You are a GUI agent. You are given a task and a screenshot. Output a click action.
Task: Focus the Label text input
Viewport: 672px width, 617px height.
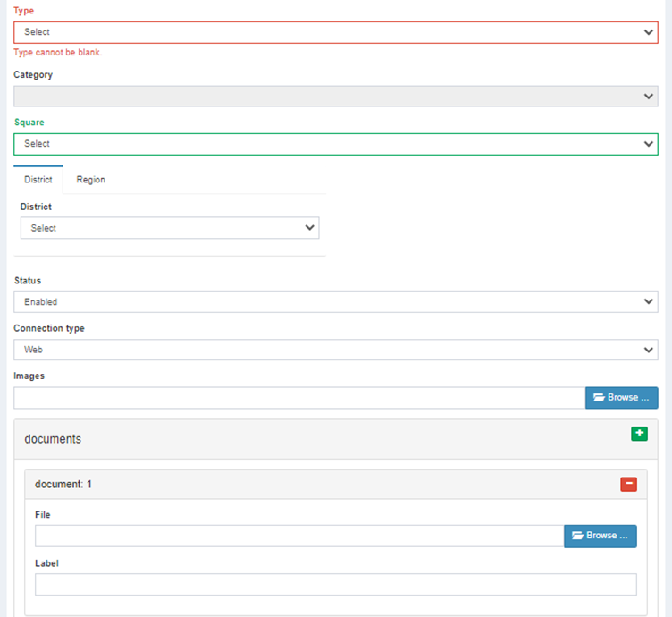(335, 585)
